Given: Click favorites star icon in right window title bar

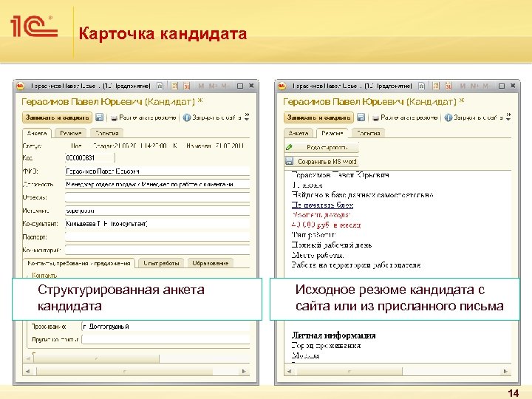Looking at the screenshot, I should (x=421, y=86).
